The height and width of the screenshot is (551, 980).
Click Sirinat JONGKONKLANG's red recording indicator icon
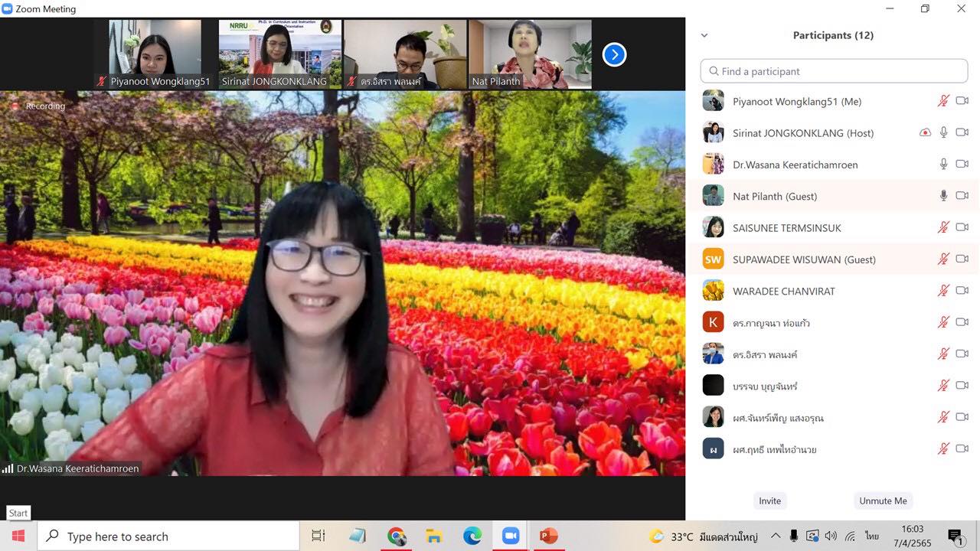tap(925, 132)
